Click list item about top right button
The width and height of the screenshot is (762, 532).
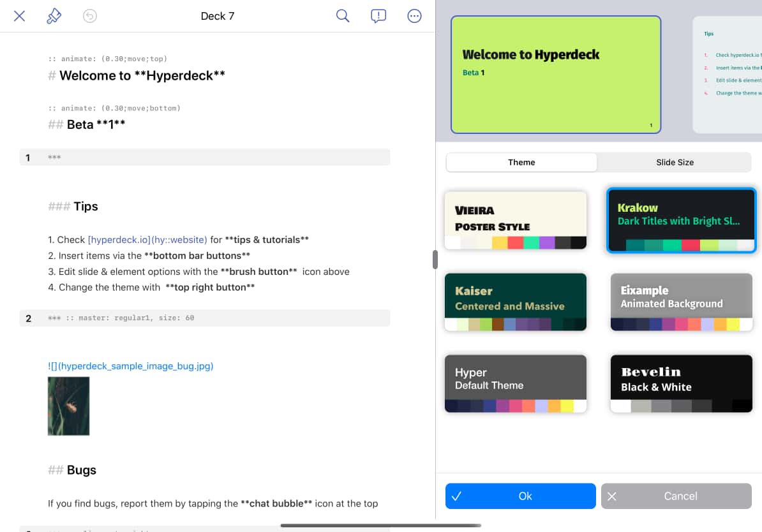[151, 287]
